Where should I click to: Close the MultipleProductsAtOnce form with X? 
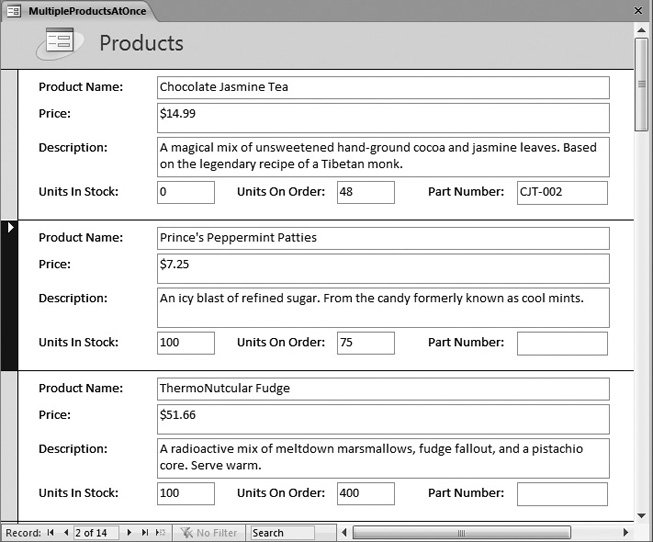click(x=638, y=9)
